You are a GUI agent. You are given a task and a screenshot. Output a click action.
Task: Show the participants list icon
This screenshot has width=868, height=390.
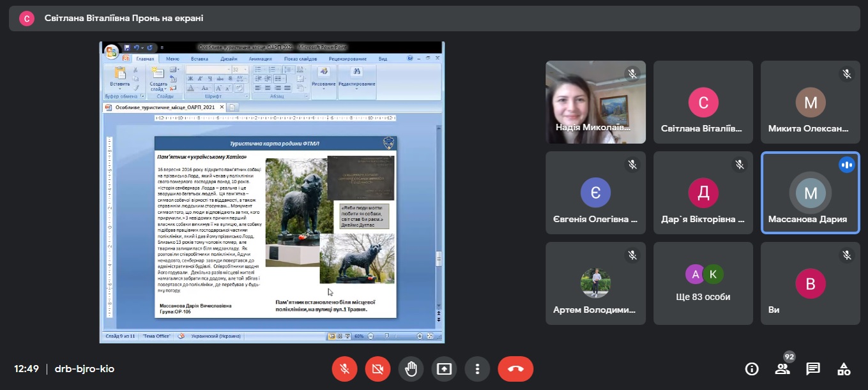tap(782, 369)
